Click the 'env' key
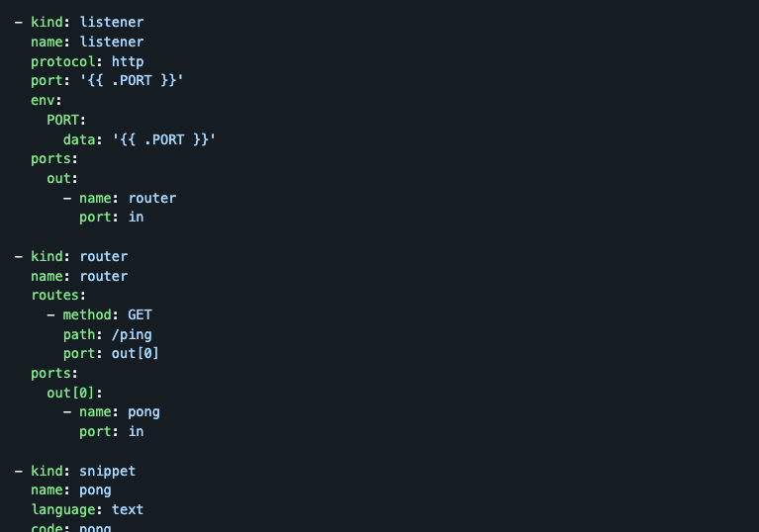759x532 pixels. pos(43,100)
